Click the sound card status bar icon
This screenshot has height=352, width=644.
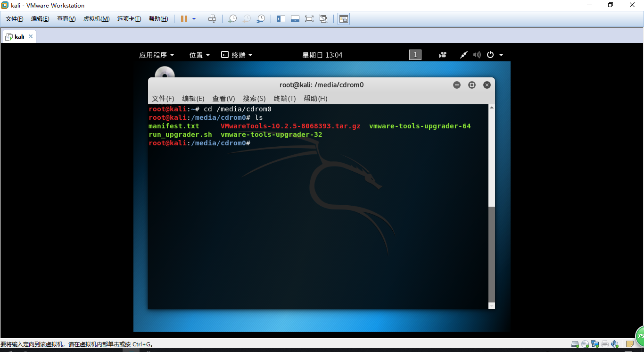(x=615, y=344)
